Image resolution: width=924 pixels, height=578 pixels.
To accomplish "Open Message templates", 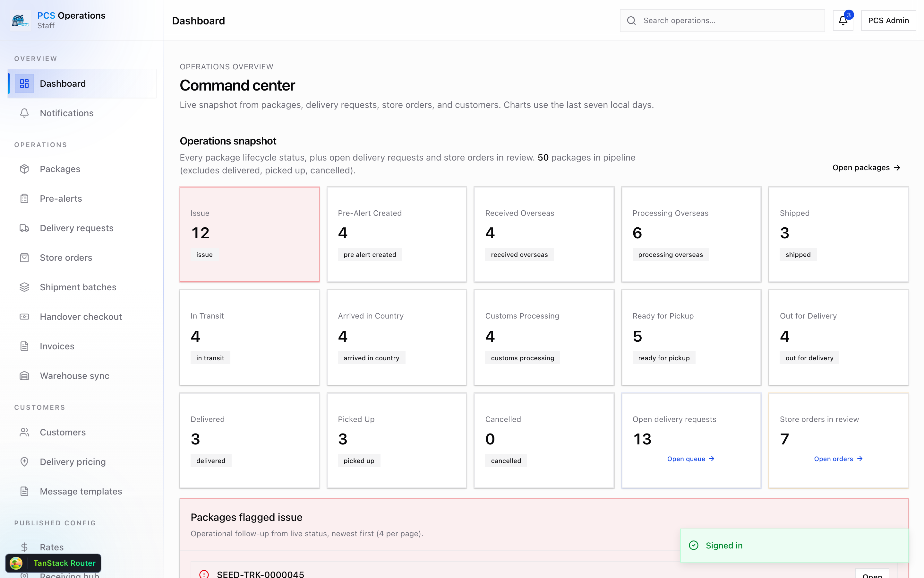I will pyautogui.click(x=82, y=491).
